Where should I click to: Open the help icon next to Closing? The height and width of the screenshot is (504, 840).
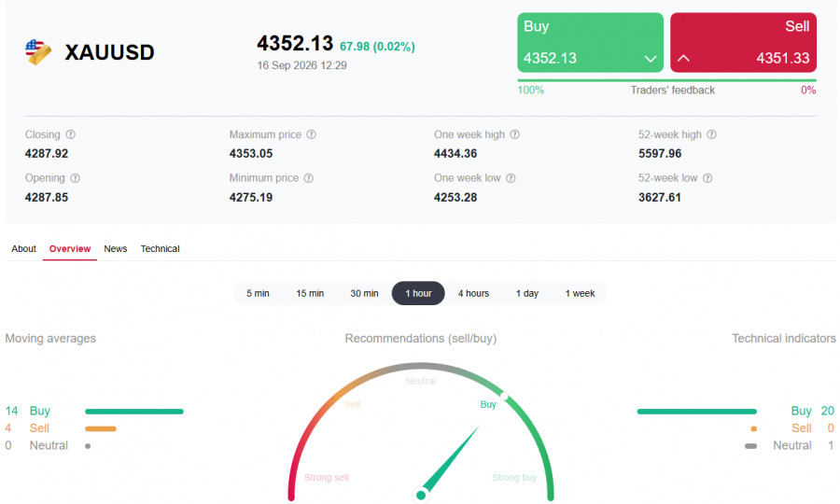click(x=70, y=134)
